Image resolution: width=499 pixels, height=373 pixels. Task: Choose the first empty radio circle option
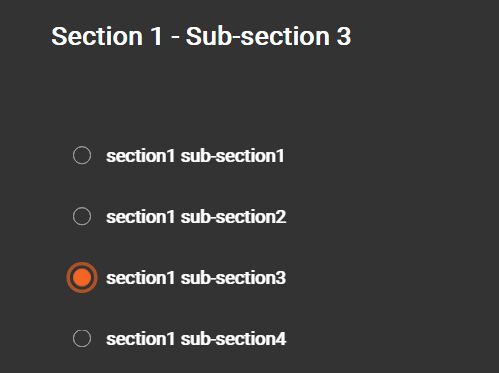[82, 155]
